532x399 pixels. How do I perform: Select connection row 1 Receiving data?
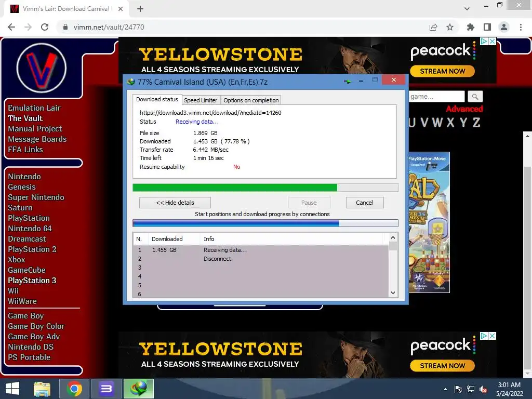coord(261,250)
